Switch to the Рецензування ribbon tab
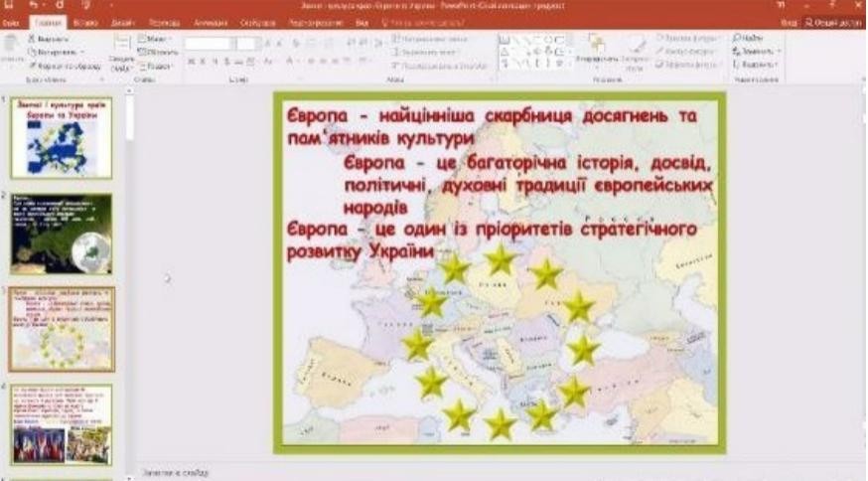 316,23
